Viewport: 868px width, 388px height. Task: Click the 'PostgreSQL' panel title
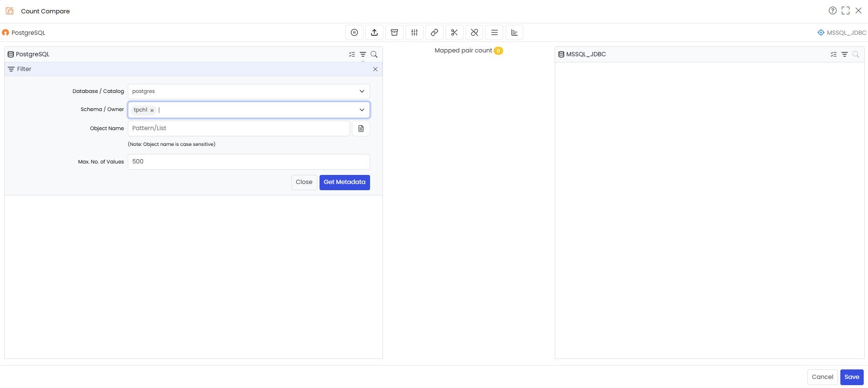point(32,54)
